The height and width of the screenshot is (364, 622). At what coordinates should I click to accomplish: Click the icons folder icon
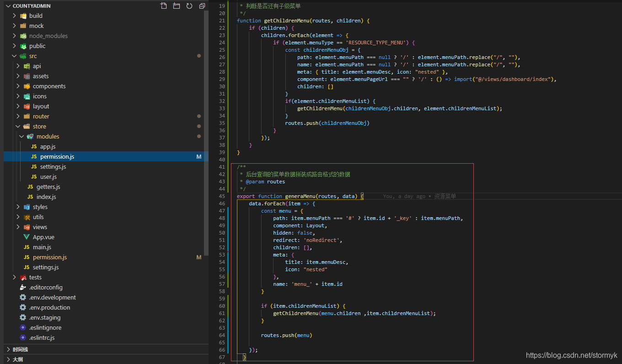pyautogui.click(x=27, y=96)
